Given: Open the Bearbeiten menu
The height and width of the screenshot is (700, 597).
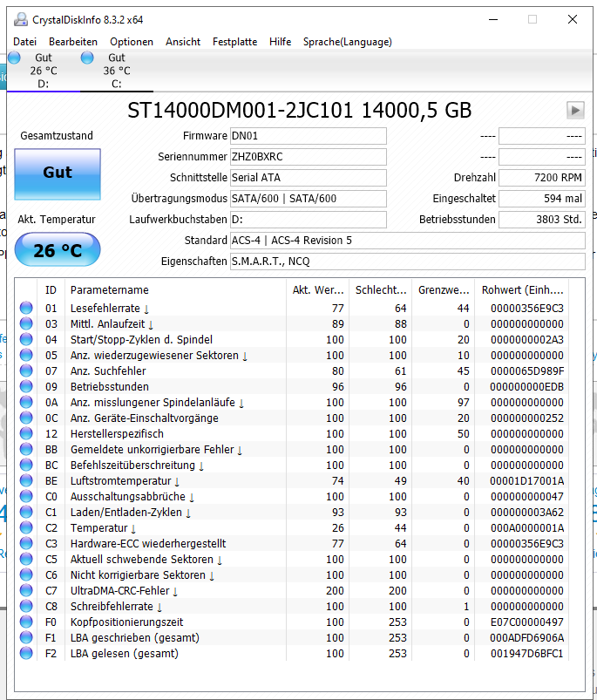Looking at the screenshot, I should (x=73, y=42).
